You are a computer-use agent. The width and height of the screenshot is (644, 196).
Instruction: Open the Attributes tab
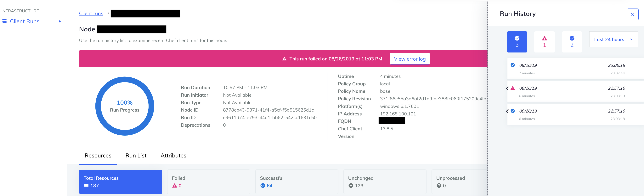(173, 155)
